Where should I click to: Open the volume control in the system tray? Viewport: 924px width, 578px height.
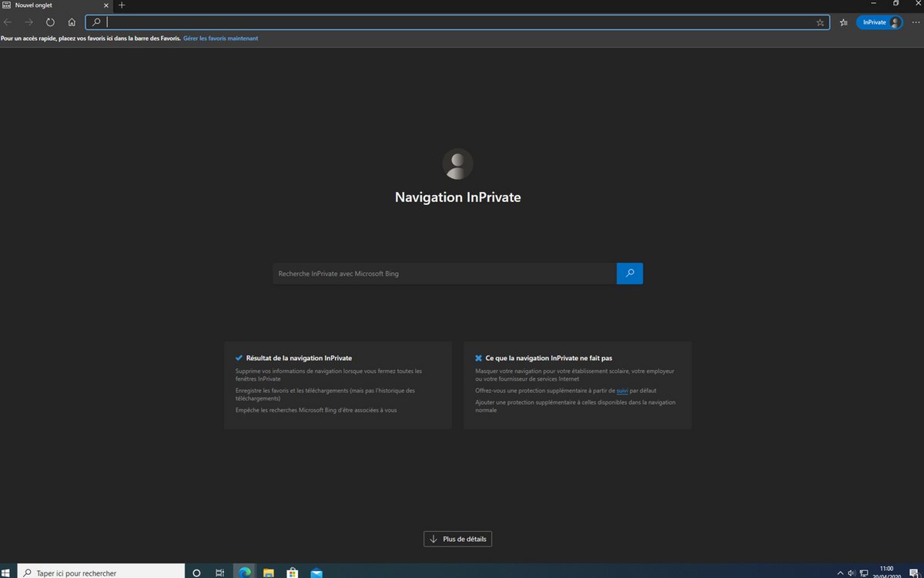(x=851, y=573)
